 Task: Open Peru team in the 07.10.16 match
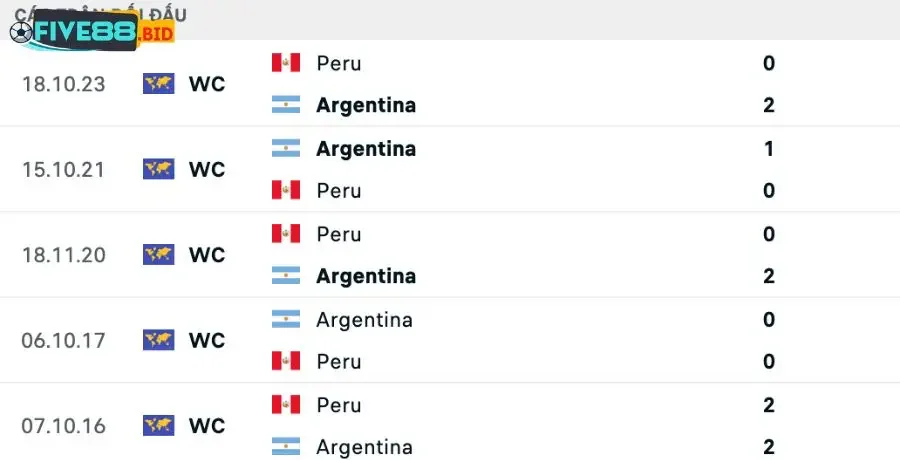coord(338,405)
